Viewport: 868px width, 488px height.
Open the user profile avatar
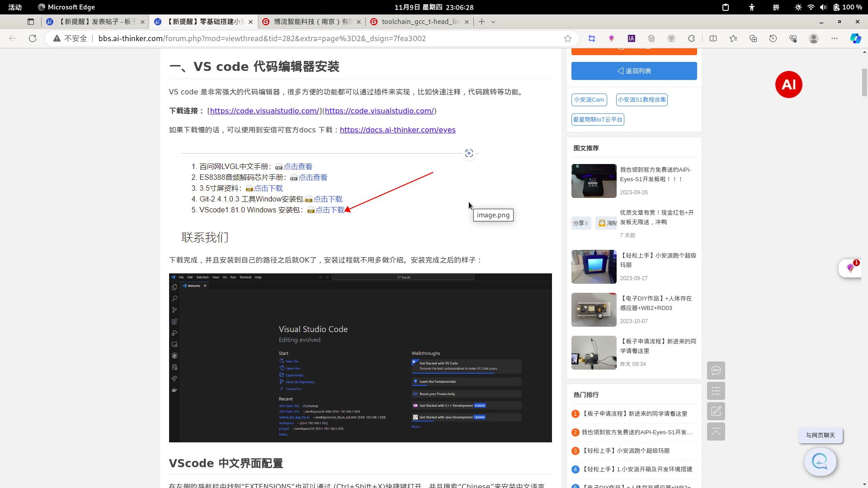(814, 38)
